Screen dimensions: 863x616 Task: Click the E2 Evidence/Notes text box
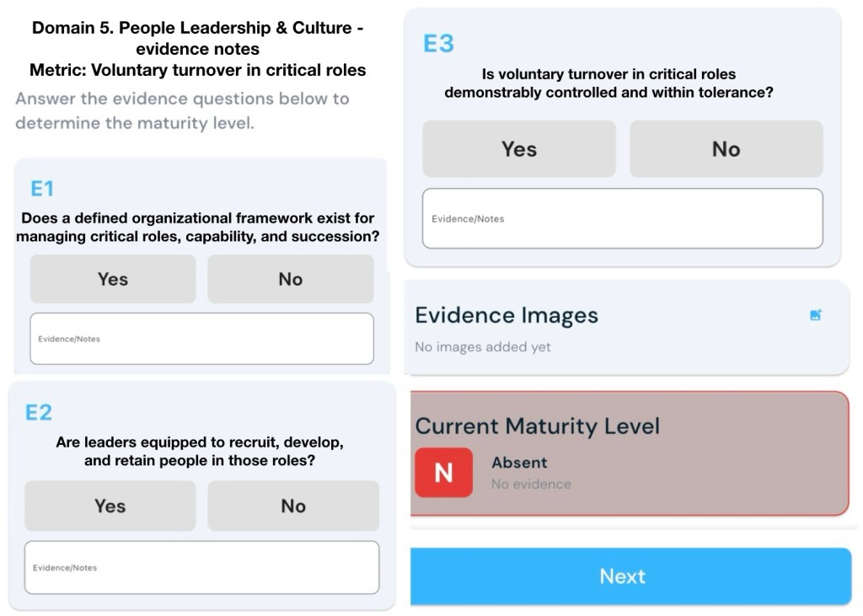point(201,567)
